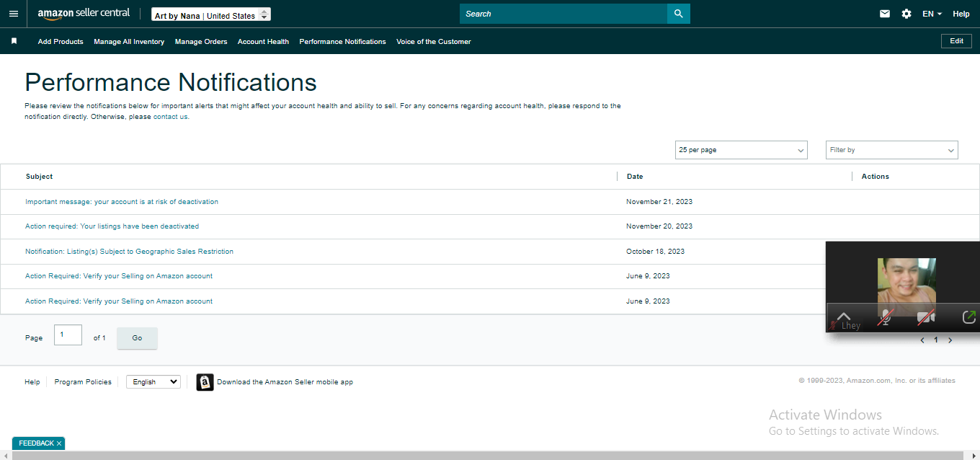Open the settings gear icon
The image size is (980, 460).
(906, 14)
